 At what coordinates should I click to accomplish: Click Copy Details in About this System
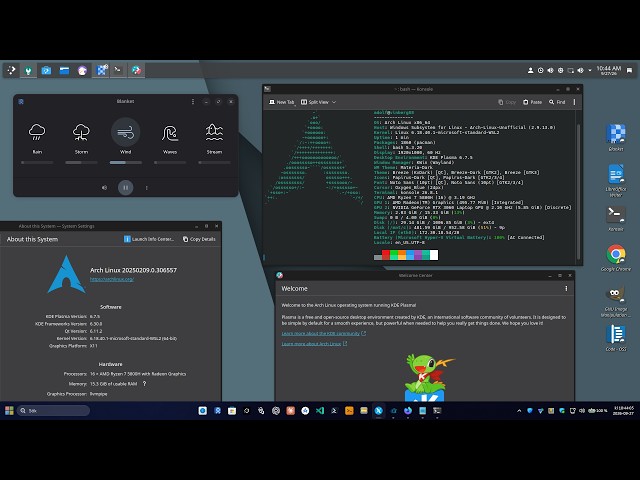pos(199,239)
